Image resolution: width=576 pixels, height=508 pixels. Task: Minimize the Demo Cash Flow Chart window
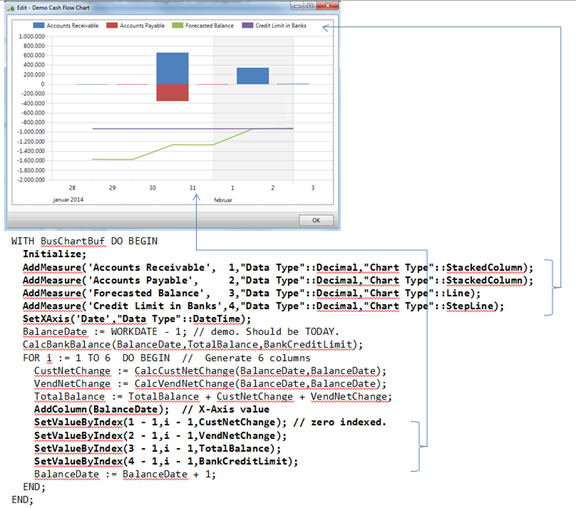296,6
